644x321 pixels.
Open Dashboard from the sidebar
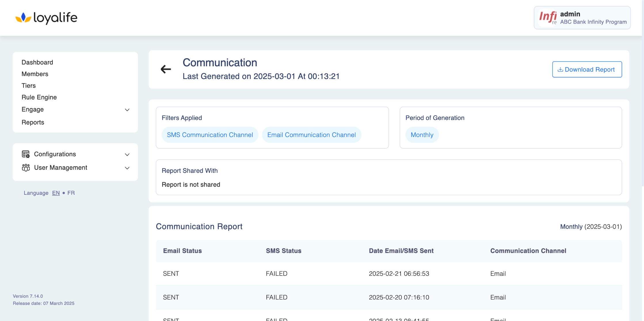37,62
